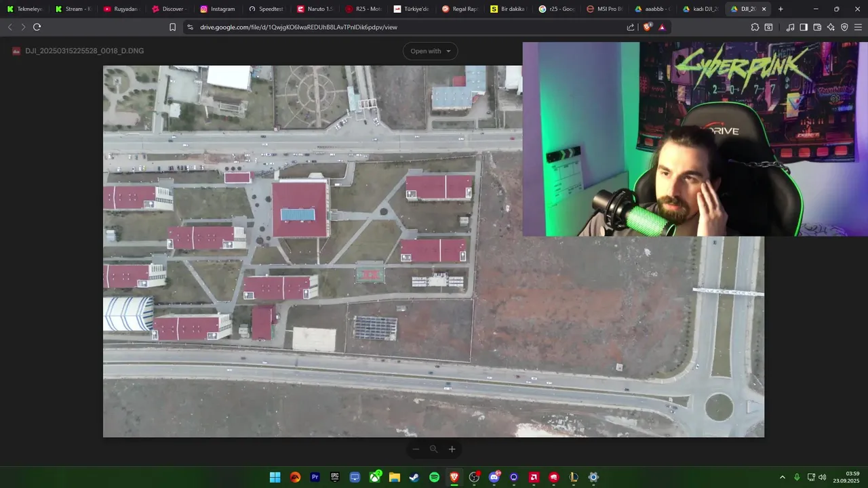
Task: Switch to the r25 - Google tab
Action: point(556,9)
